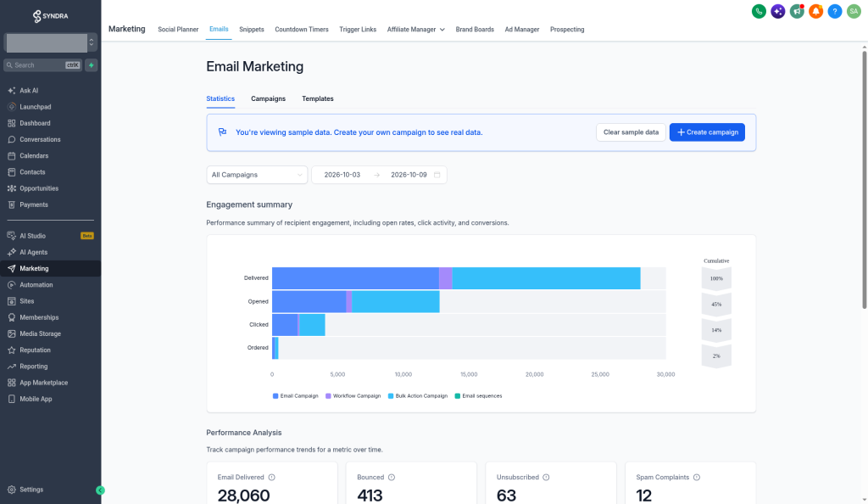
Task: Open Trigger Links in top navigation
Action: 358,30
